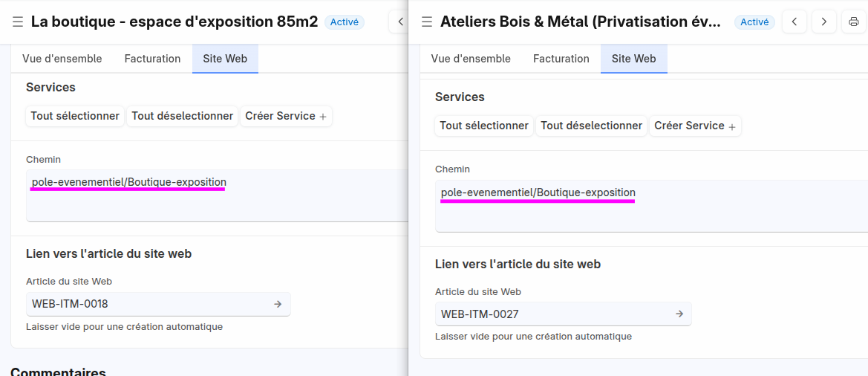The width and height of the screenshot is (868, 376).
Task: Open the left Facturation tab
Action: tap(152, 59)
